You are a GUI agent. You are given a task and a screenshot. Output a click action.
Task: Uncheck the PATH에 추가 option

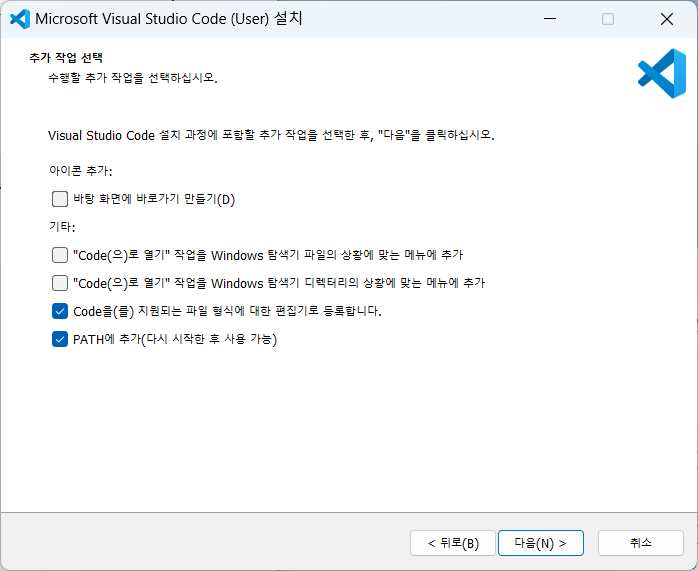[x=60, y=339]
